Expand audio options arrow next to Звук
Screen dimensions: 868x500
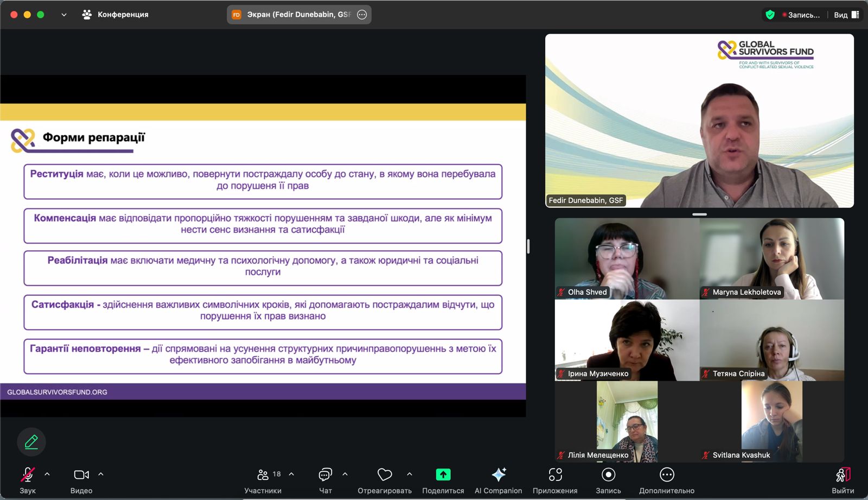click(47, 474)
